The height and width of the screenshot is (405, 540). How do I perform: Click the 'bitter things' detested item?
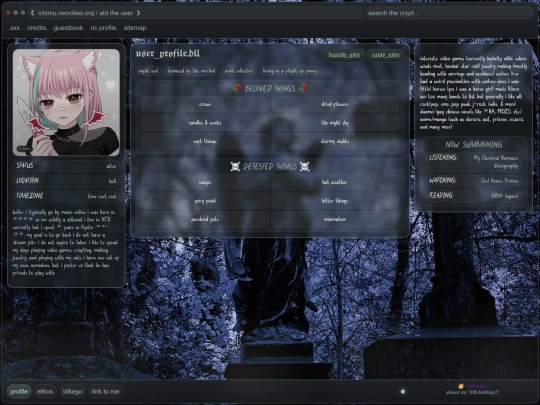click(x=335, y=201)
